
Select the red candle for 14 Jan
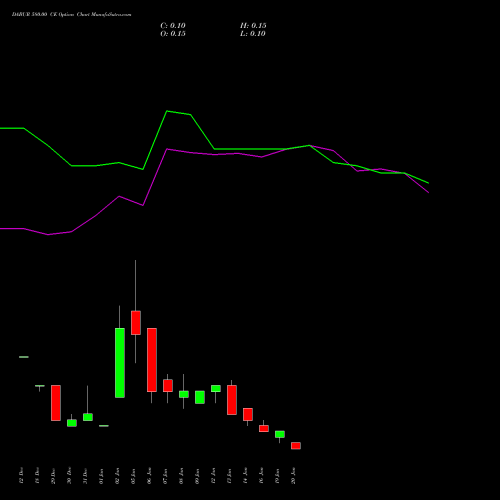click(x=248, y=414)
